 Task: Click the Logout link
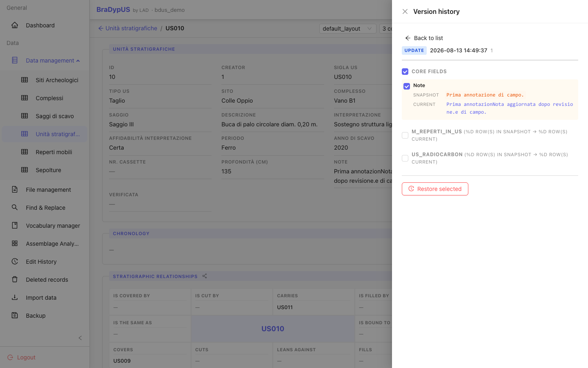tap(26, 357)
